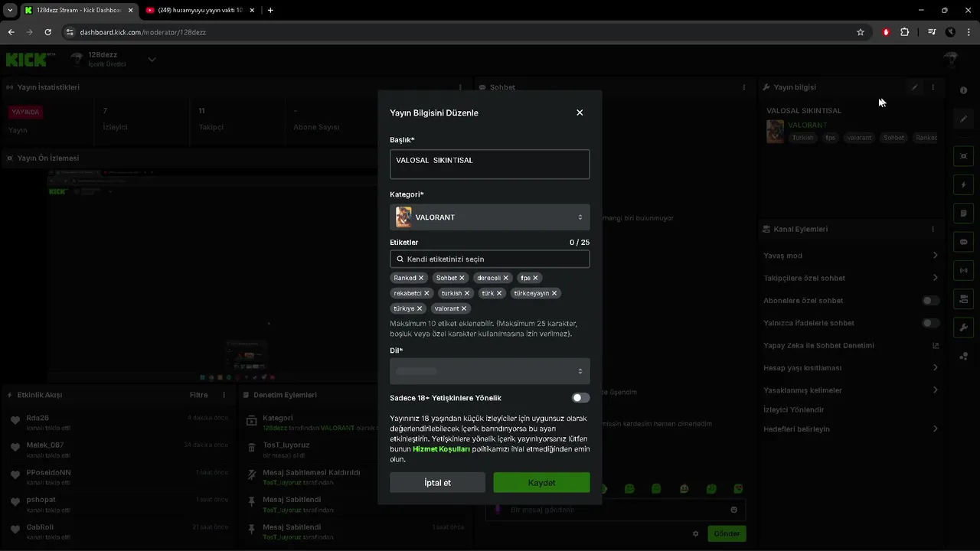The height and width of the screenshot is (551, 980).
Task: Remove the turkish tag
Action: 467,293
